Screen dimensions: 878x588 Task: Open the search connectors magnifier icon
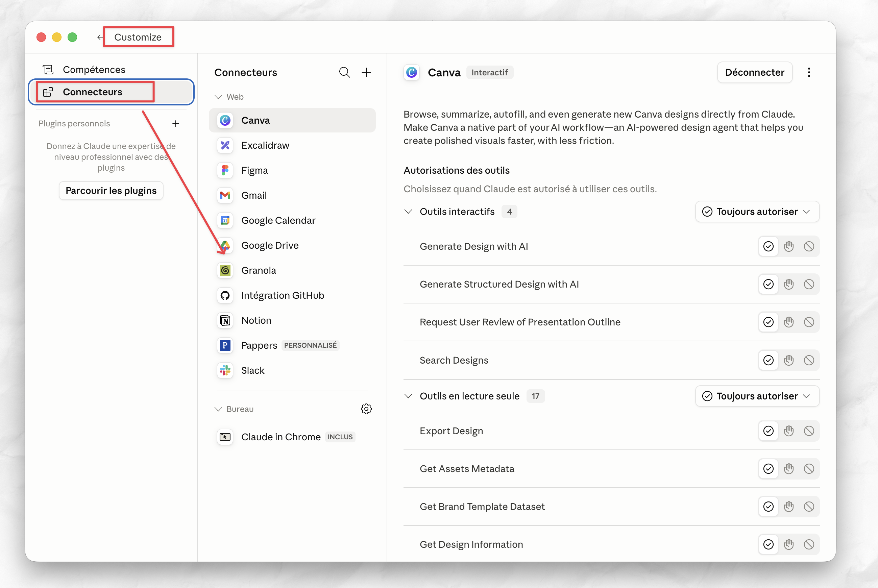point(344,72)
